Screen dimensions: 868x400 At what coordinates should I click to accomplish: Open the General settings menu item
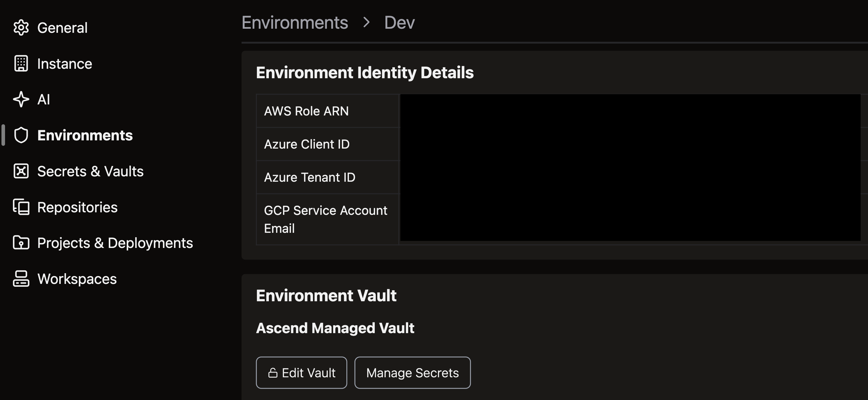(62, 28)
